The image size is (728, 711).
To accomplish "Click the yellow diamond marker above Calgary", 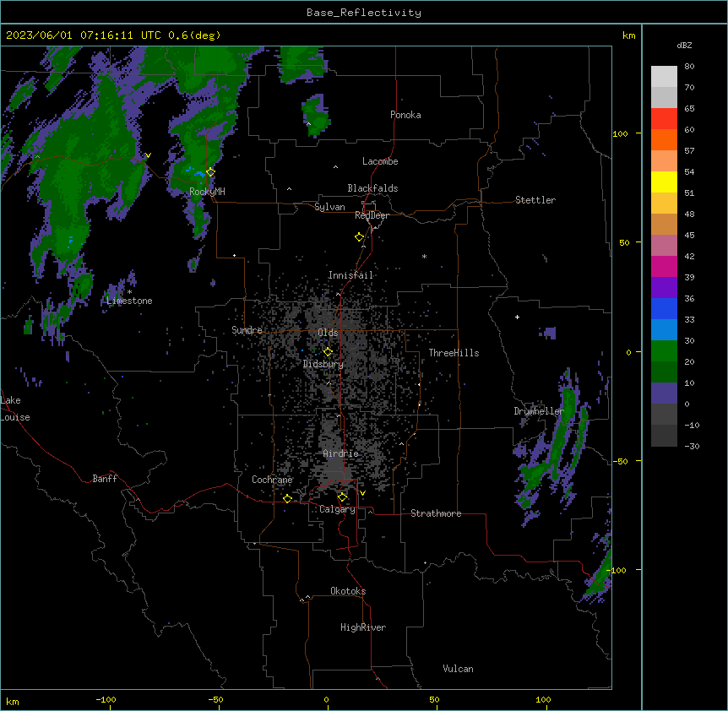I will 342,497.
